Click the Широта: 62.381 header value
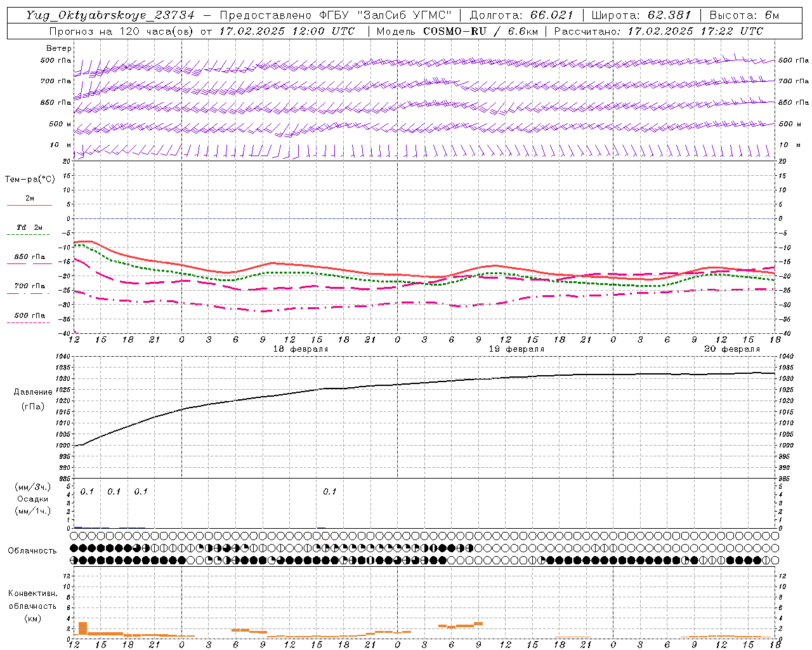812x650 pixels. (x=641, y=15)
